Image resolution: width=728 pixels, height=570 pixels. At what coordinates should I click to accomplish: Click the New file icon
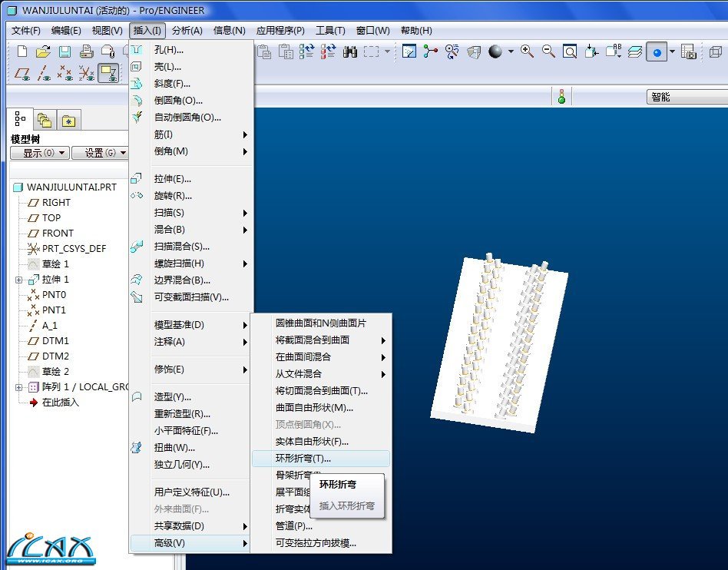22,51
